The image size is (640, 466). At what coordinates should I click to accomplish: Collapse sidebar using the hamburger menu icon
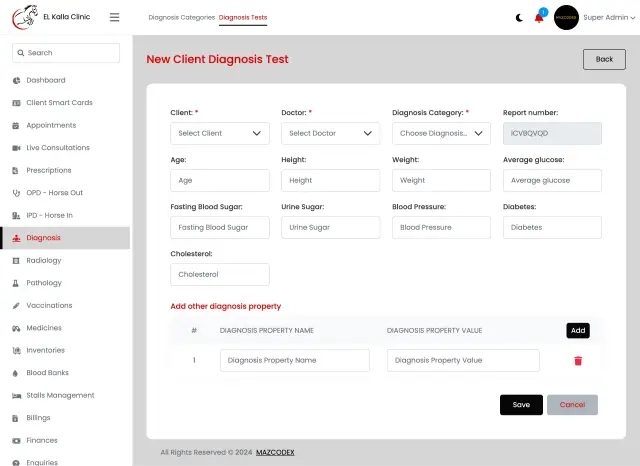click(x=115, y=17)
